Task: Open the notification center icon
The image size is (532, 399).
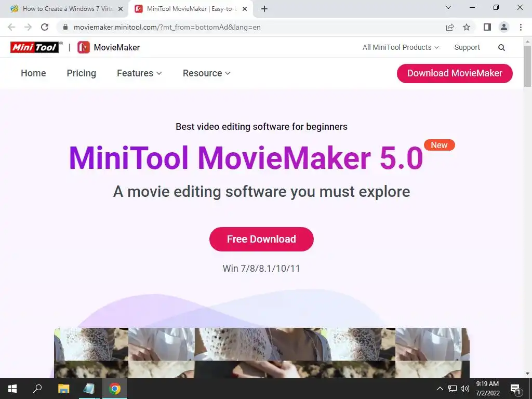Action: [x=515, y=389]
